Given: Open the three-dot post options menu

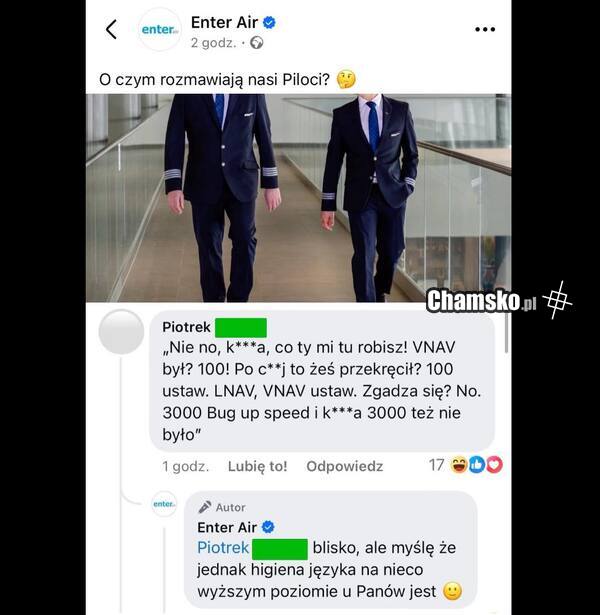Looking at the screenshot, I should pyautogui.click(x=485, y=29).
